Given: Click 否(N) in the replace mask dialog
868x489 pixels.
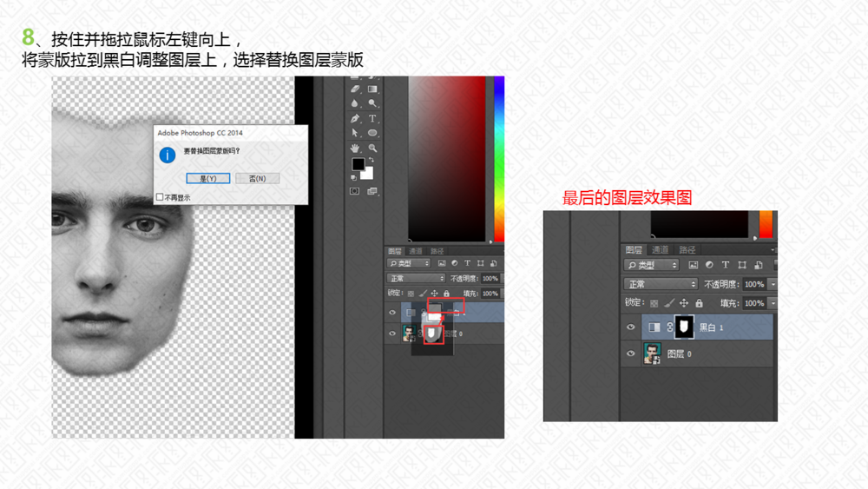Looking at the screenshot, I should [258, 178].
